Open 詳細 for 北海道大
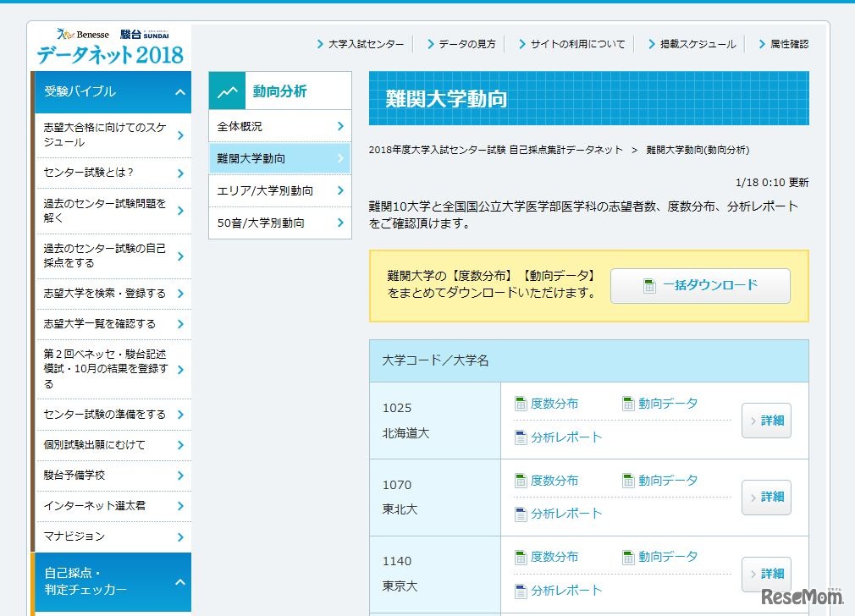The width and height of the screenshot is (855, 616). [766, 421]
